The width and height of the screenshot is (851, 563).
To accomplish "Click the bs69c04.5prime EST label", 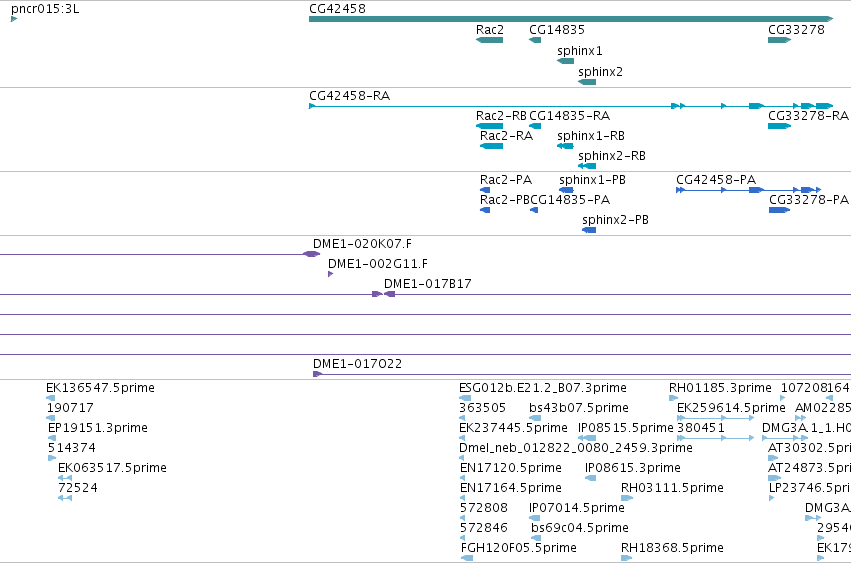I will (x=580, y=528).
